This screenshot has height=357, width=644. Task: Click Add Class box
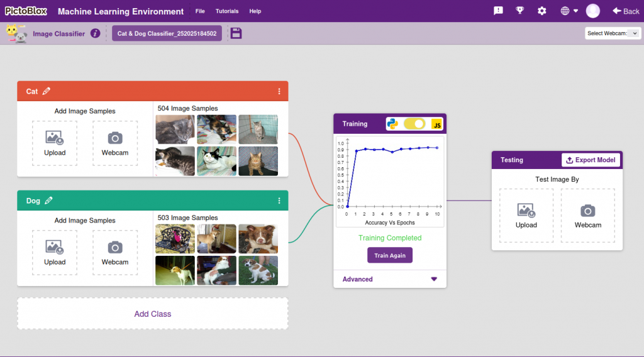(152, 314)
